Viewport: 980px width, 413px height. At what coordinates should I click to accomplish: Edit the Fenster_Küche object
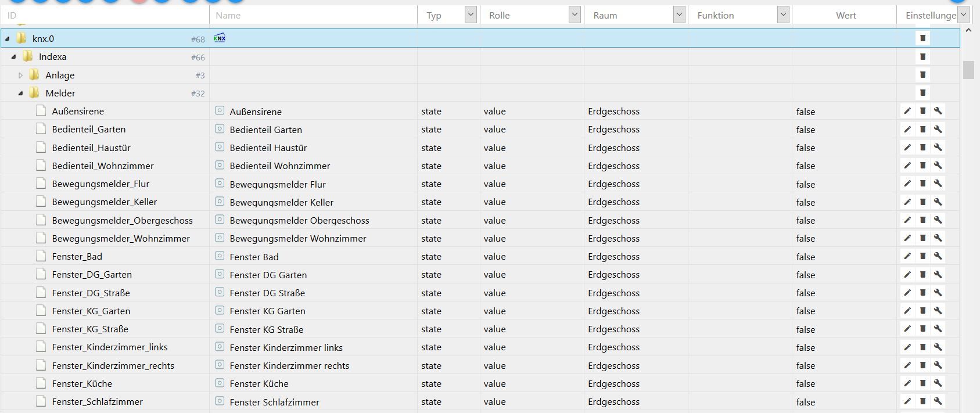[907, 383]
